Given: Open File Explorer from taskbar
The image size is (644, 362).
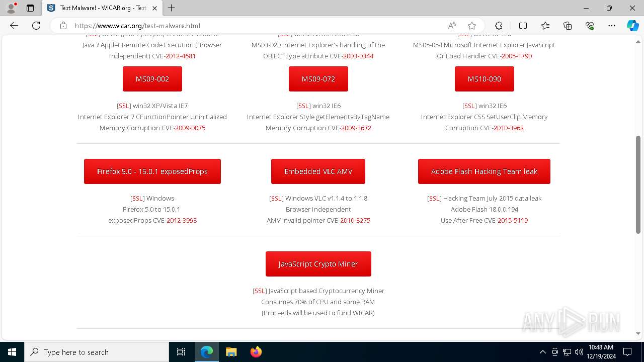Looking at the screenshot, I should (231, 352).
